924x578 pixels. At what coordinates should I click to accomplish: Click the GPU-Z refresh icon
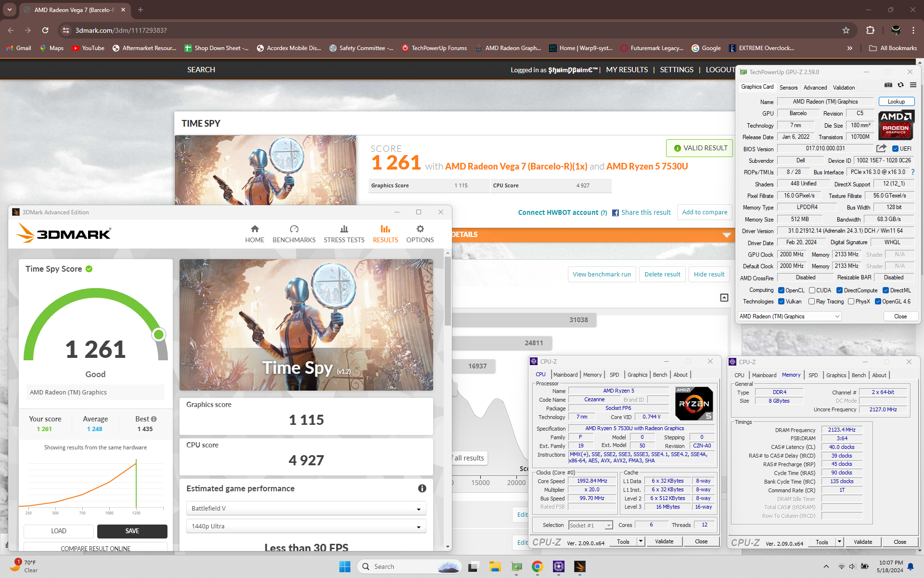tap(900, 85)
